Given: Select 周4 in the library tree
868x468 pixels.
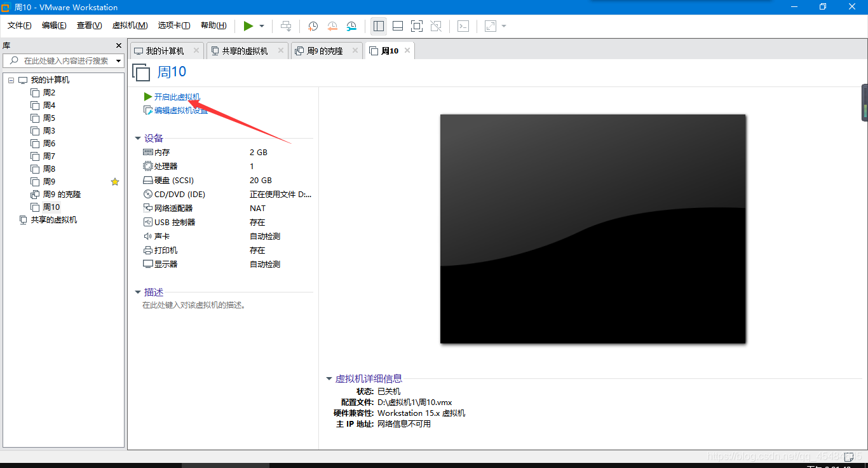Looking at the screenshot, I should [x=49, y=106].
